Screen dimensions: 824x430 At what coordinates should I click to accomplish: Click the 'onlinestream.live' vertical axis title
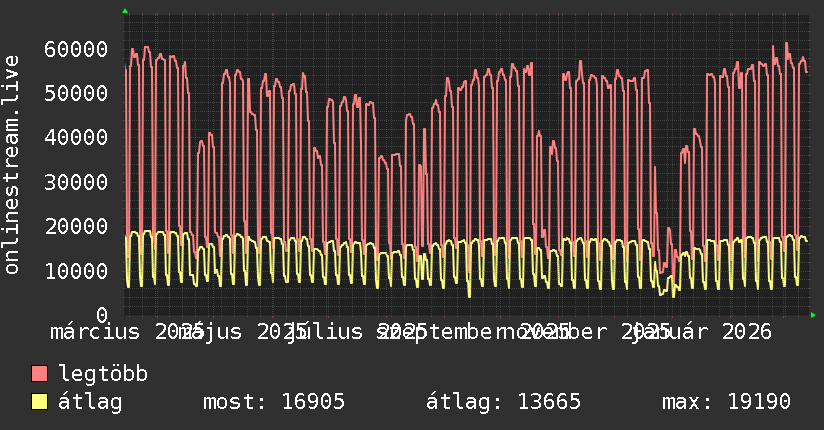[x=11, y=165]
